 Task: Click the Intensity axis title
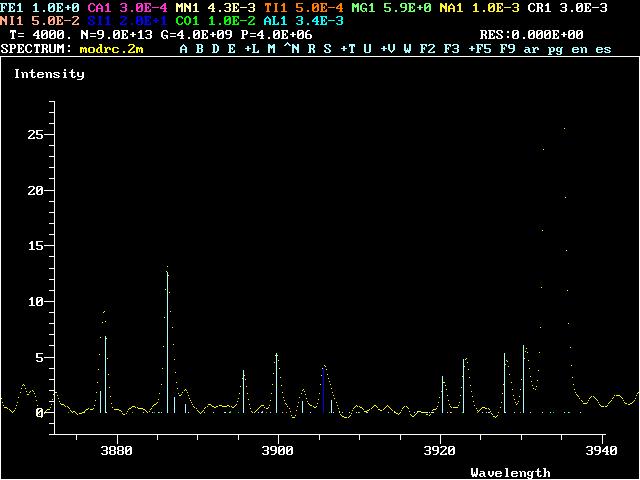click(49, 74)
